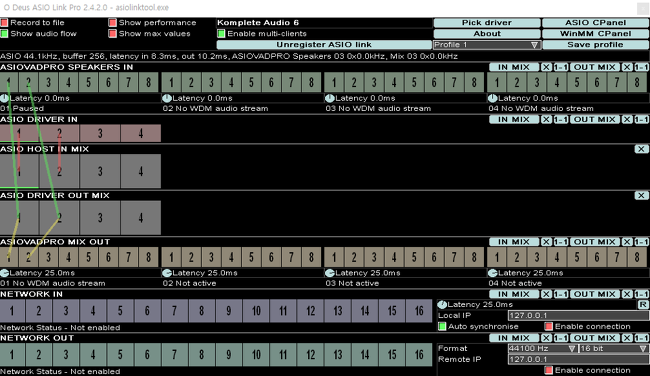Click the Pick driver button

(x=487, y=23)
